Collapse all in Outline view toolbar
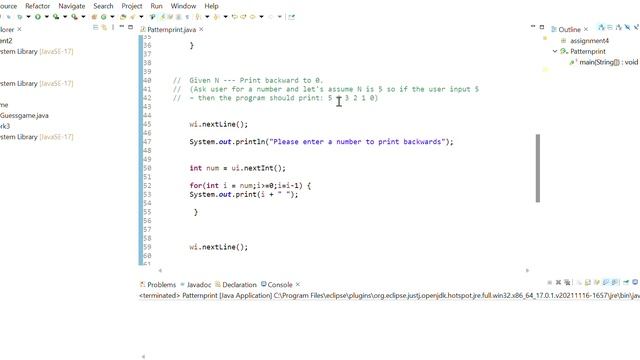 click(610, 27)
